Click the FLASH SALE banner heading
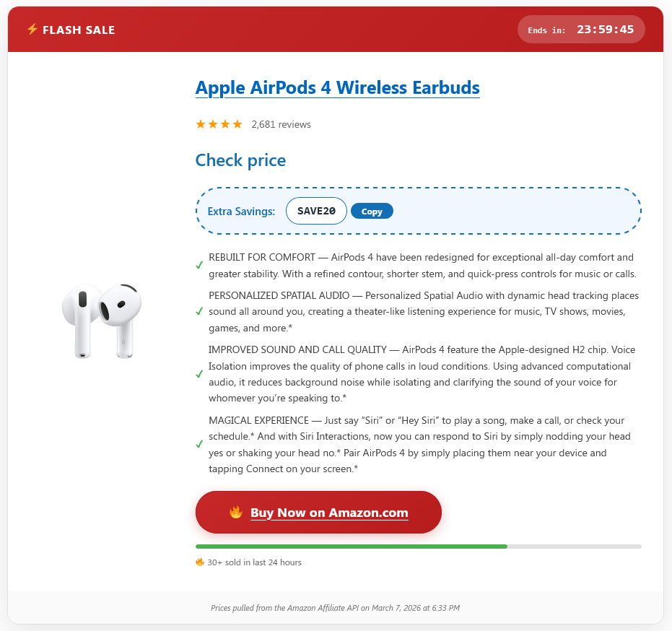The width and height of the screenshot is (672, 631). coord(79,30)
